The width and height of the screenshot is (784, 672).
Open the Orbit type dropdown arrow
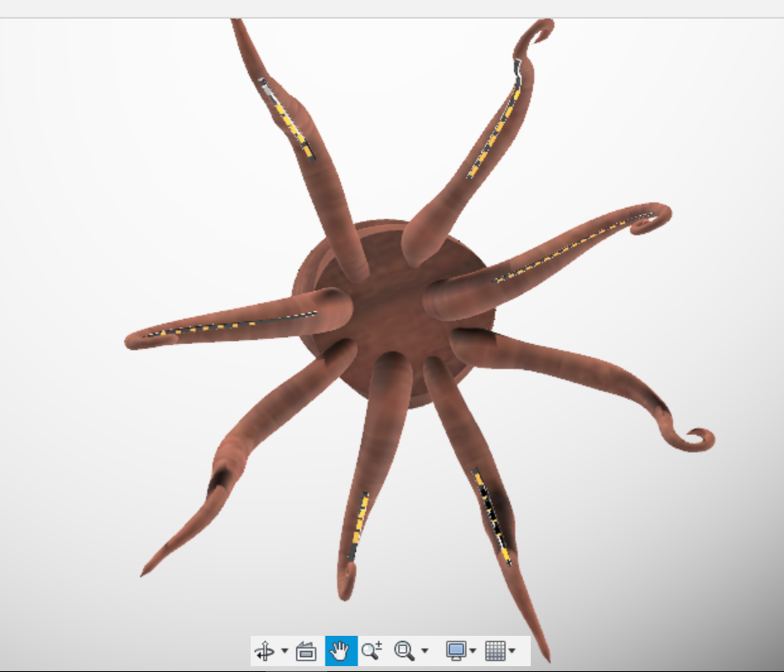pyautogui.click(x=284, y=651)
